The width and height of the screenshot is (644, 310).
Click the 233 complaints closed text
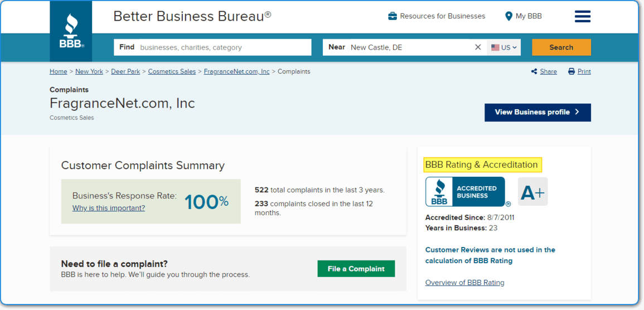coord(314,208)
